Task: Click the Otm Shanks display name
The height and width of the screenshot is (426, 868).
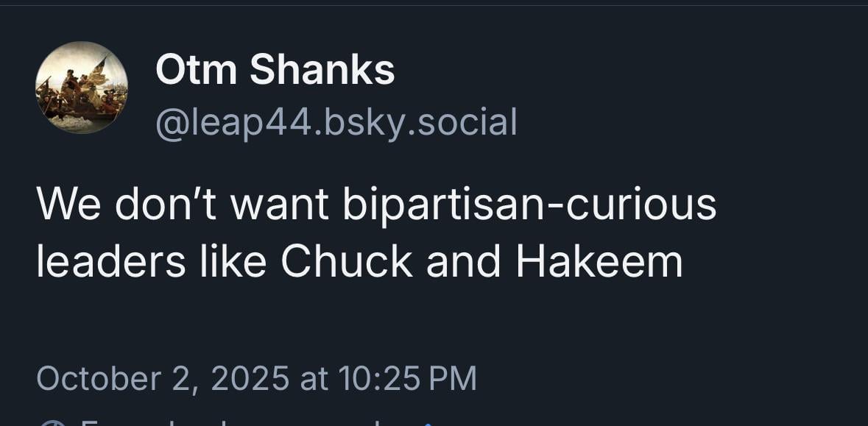Action: point(275,71)
